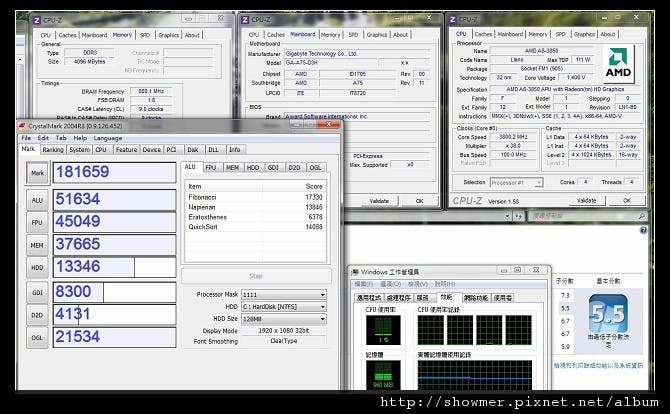Screen dimensions: 670x414
Task: Click the 5.5 Windows Experience score badge
Action: [607, 312]
